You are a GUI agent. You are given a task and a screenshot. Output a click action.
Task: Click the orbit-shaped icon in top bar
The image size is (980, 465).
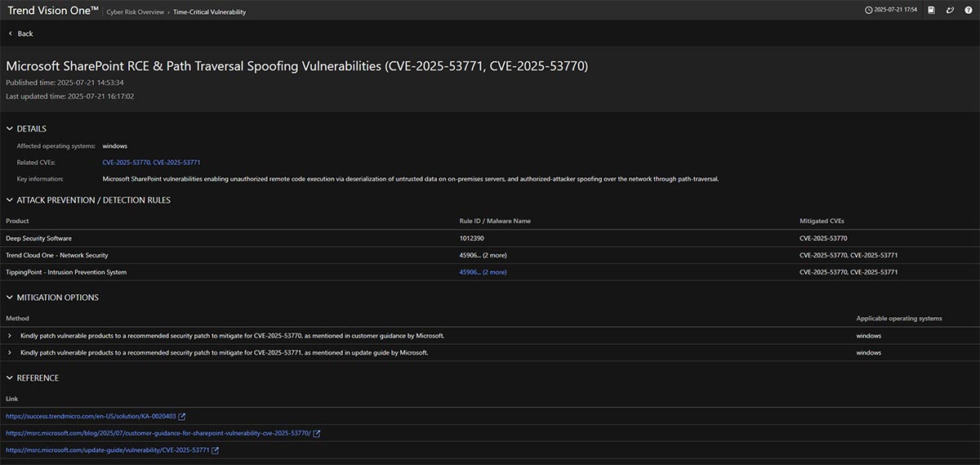point(950,11)
